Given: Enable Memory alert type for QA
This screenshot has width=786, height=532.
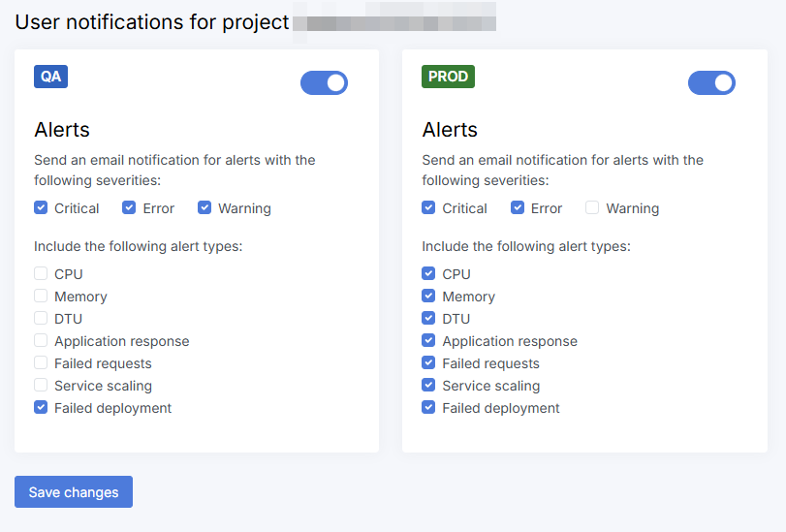Looking at the screenshot, I should pos(41,297).
